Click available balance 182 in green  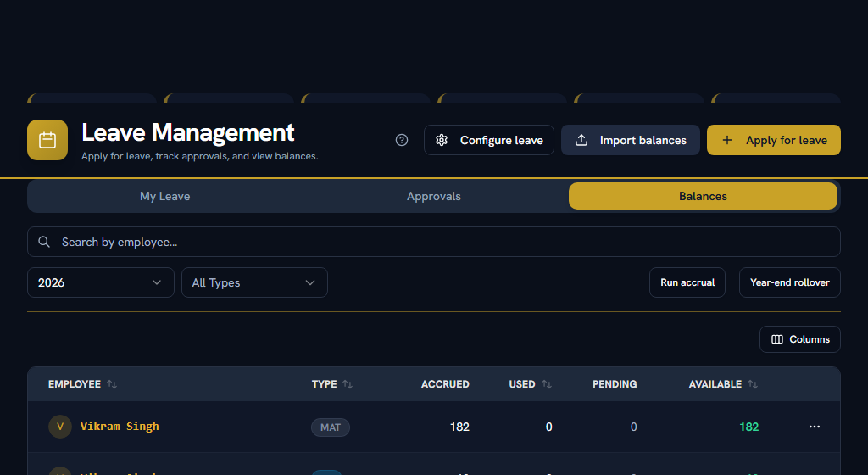749,427
